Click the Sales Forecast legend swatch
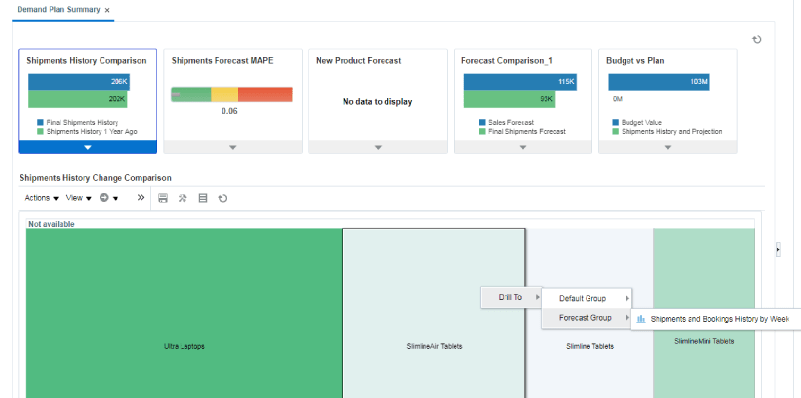The width and height of the screenshot is (801, 398). [x=482, y=123]
